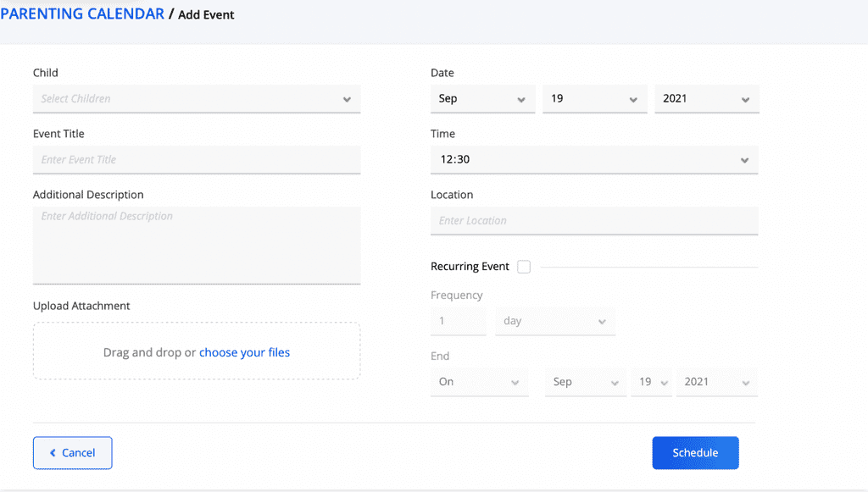The width and height of the screenshot is (868, 492).
Task: Open the Select Children dropdown
Action: point(197,99)
